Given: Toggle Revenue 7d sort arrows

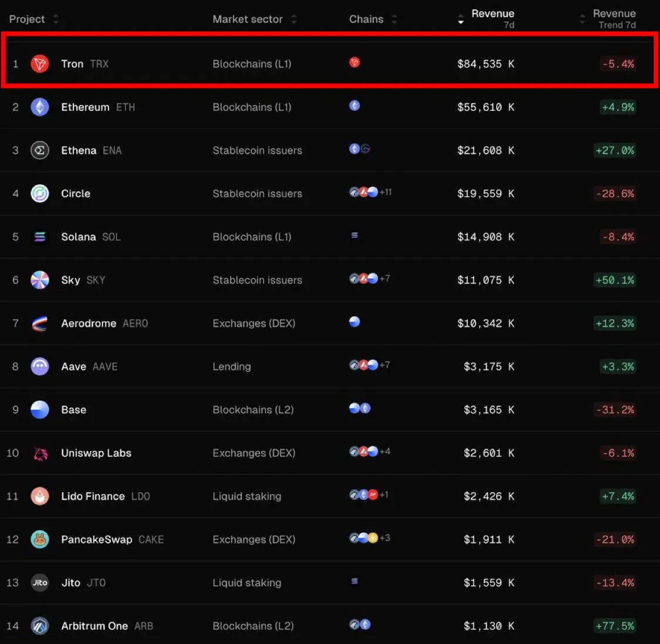Looking at the screenshot, I should [461, 19].
